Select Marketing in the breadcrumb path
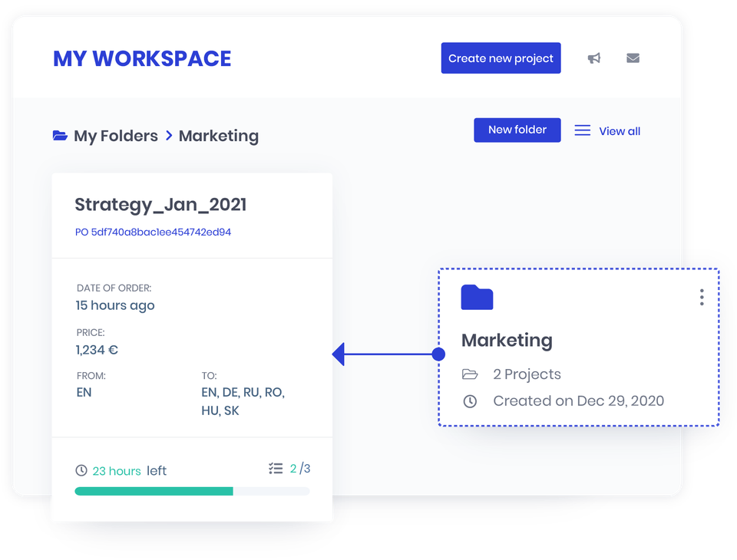This screenshot has width=737, height=560. [218, 136]
